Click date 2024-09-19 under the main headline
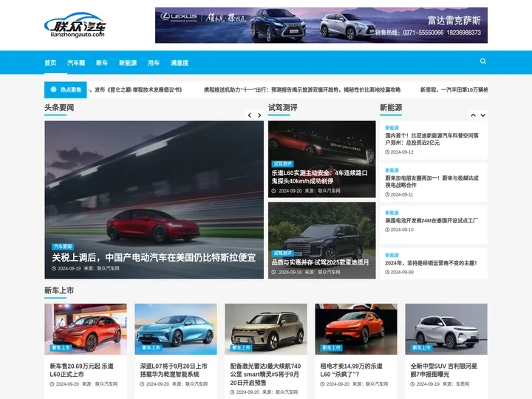Image resolution: width=532 pixels, height=399 pixels. click(69, 268)
